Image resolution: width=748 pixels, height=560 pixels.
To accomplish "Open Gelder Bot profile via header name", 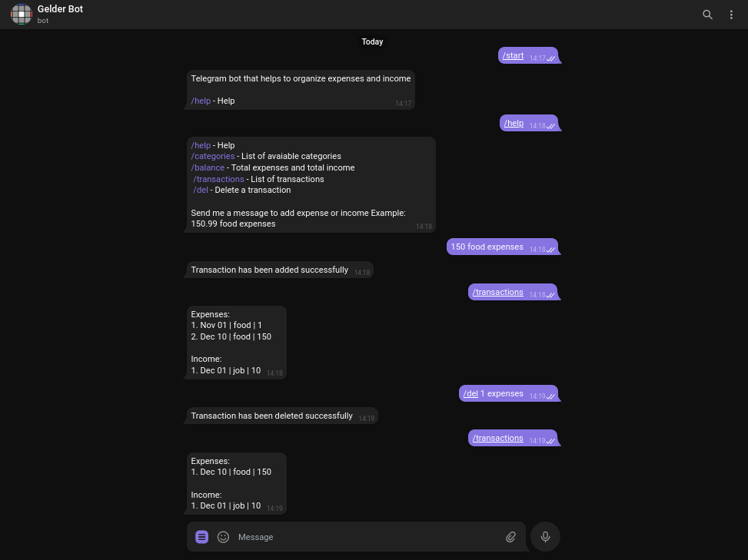I will 60,9.
